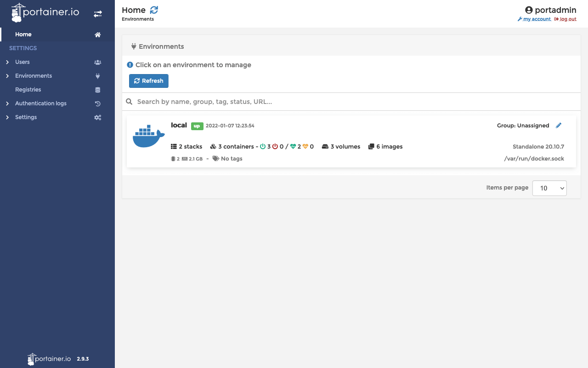Click the refresh icon beside Home title
The image size is (588, 368).
point(154,10)
